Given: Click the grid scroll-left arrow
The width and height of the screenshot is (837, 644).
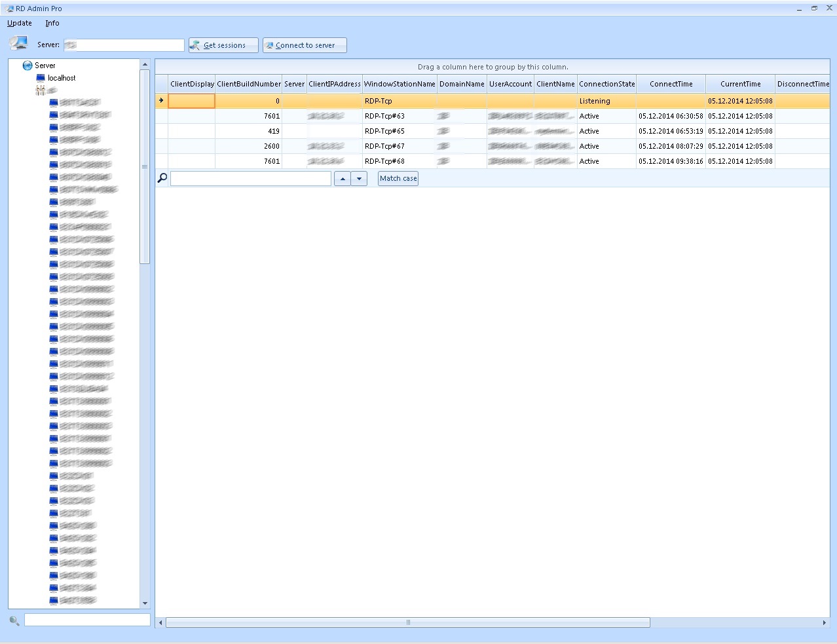Looking at the screenshot, I should (x=160, y=622).
